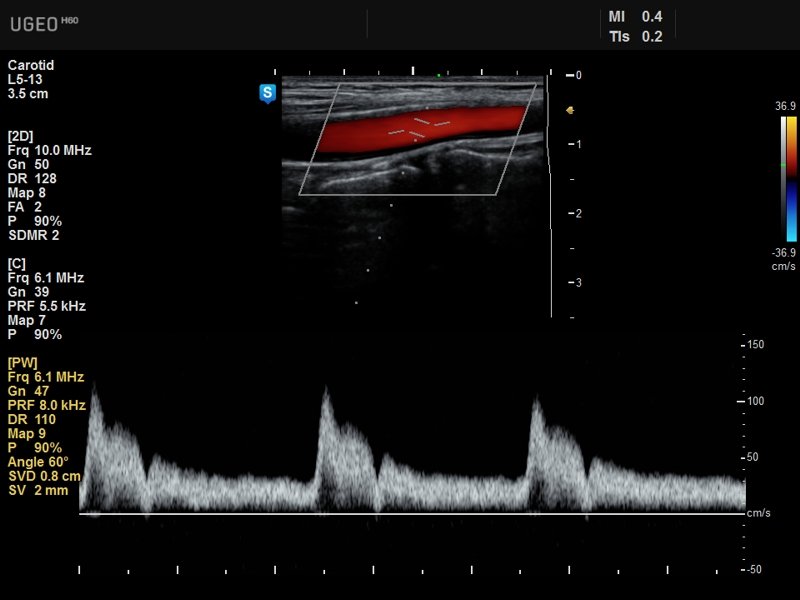Screen dimensions: 800x600
Task: Click the L5-13 probe name
Action: coord(27,80)
